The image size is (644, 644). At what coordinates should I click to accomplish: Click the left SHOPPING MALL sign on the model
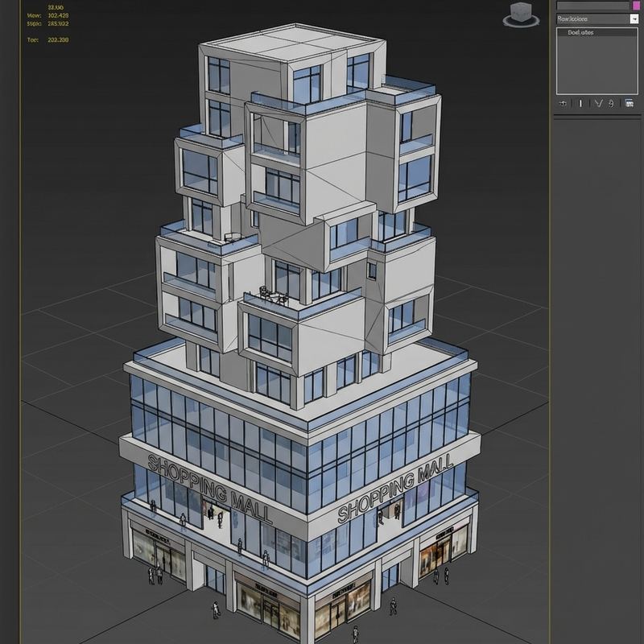pyautogui.click(x=209, y=489)
